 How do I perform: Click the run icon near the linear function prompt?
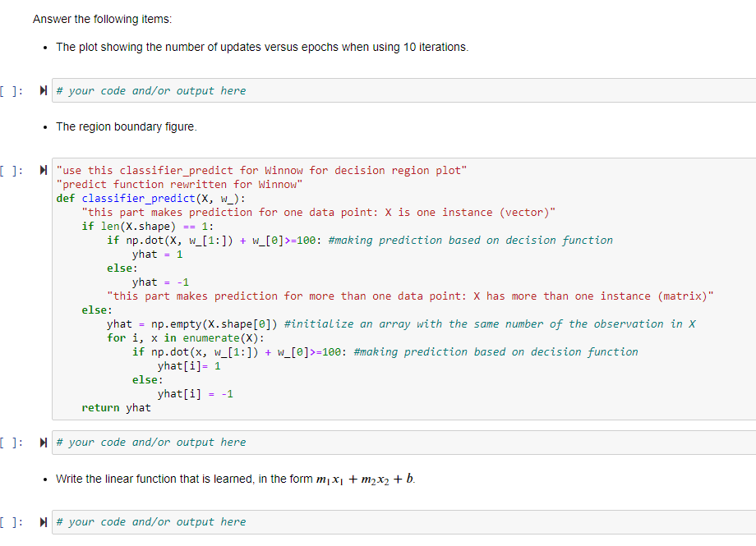[43, 521]
